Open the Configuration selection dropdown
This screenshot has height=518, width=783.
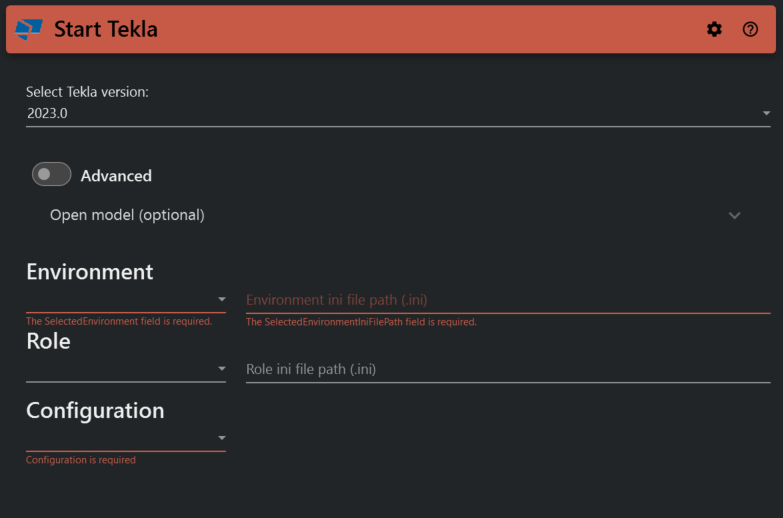tap(126, 438)
